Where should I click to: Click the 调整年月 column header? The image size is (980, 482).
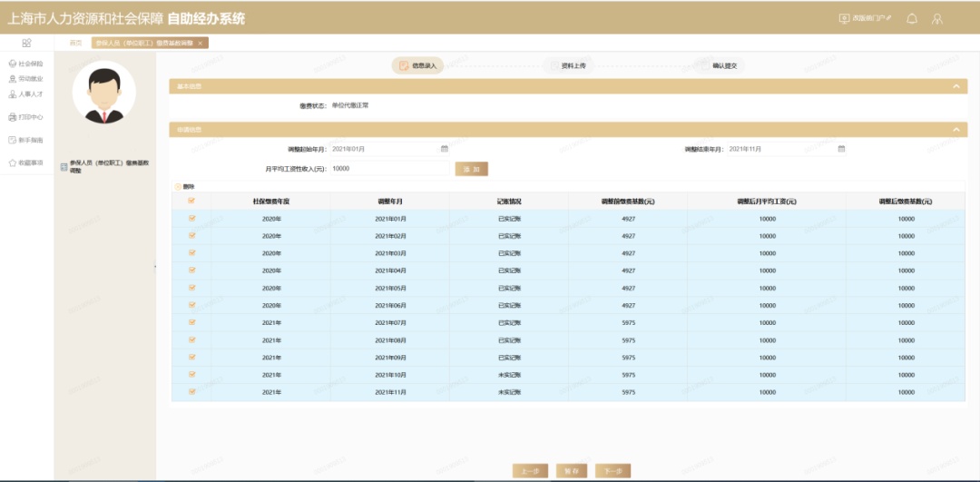click(390, 202)
